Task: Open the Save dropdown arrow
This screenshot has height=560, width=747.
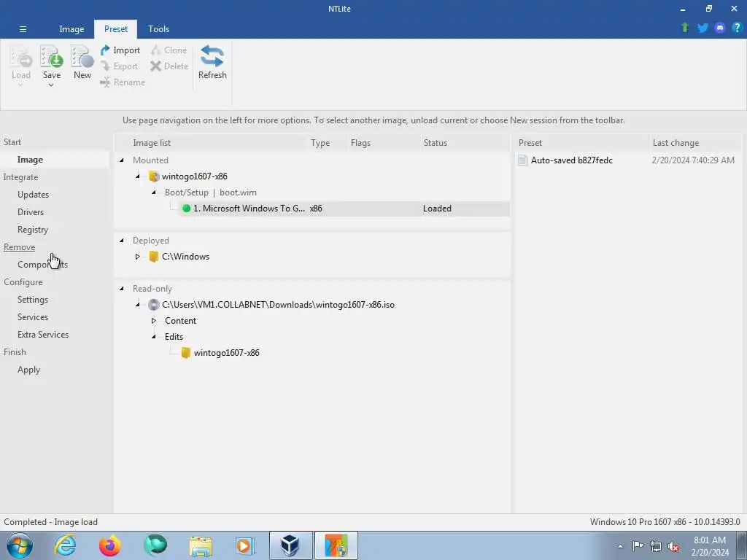Action: (51, 85)
